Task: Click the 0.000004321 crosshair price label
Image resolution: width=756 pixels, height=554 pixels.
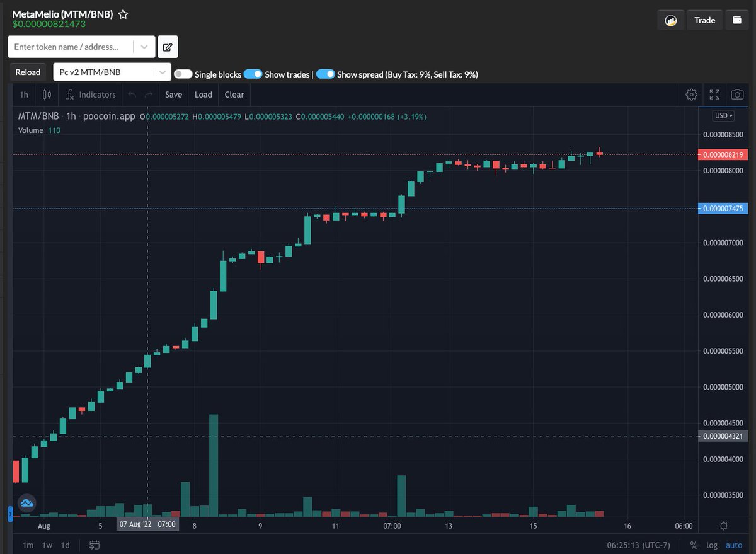Action: [723, 436]
